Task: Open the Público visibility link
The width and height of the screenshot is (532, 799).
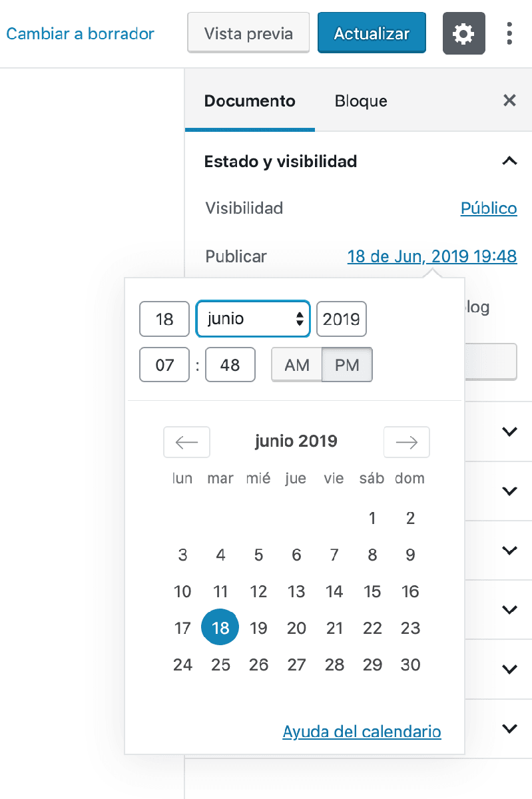Action: point(489,208)
